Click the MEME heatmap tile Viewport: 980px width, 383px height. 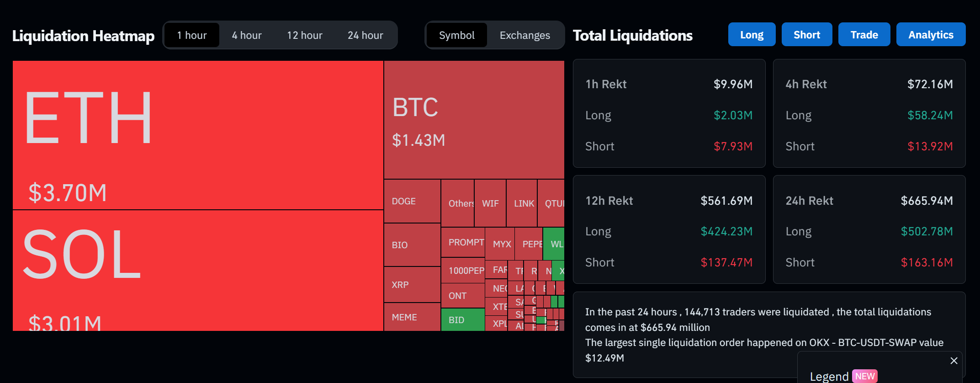412,317
